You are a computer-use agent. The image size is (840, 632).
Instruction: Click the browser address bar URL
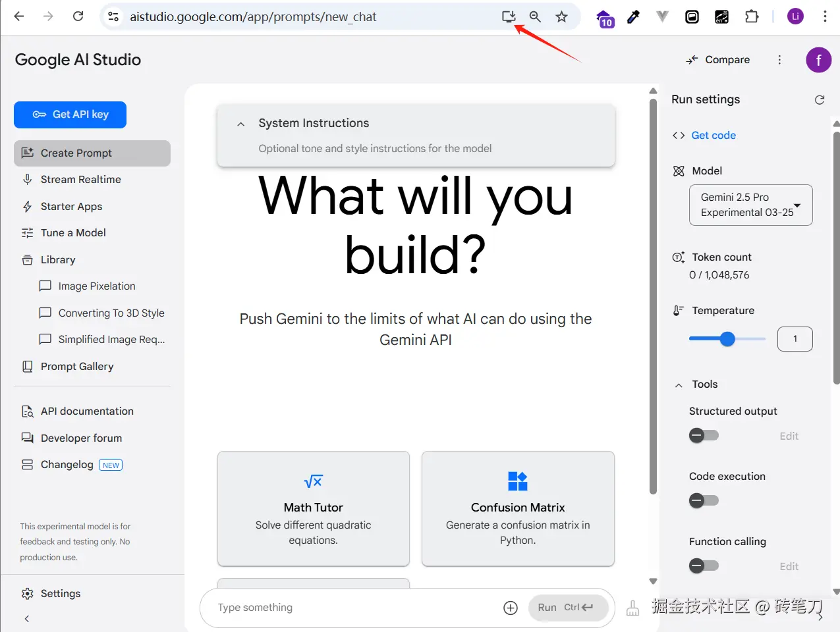coord(253,17)
